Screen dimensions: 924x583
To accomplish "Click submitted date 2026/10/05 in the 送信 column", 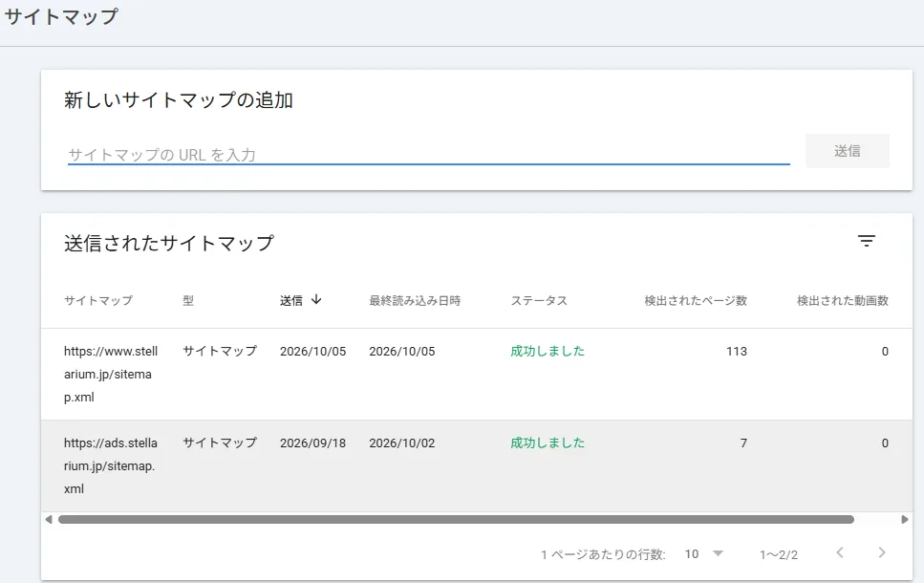I will pos(312,352).
